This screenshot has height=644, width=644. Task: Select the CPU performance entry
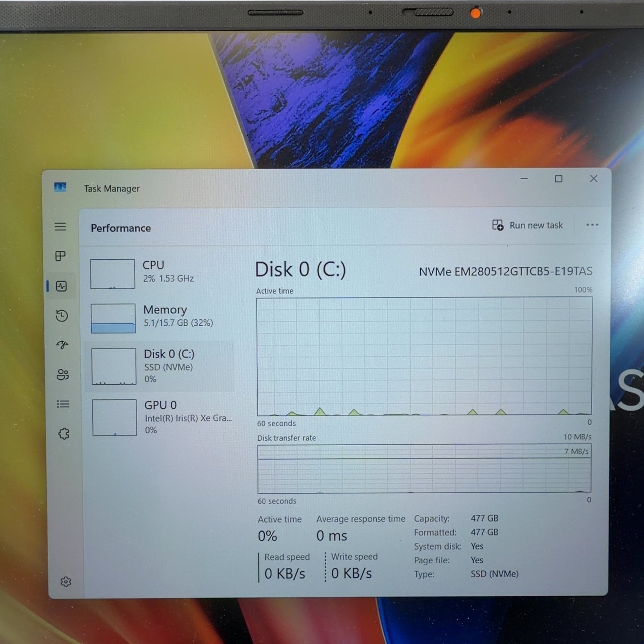click(x=160, y=273)
